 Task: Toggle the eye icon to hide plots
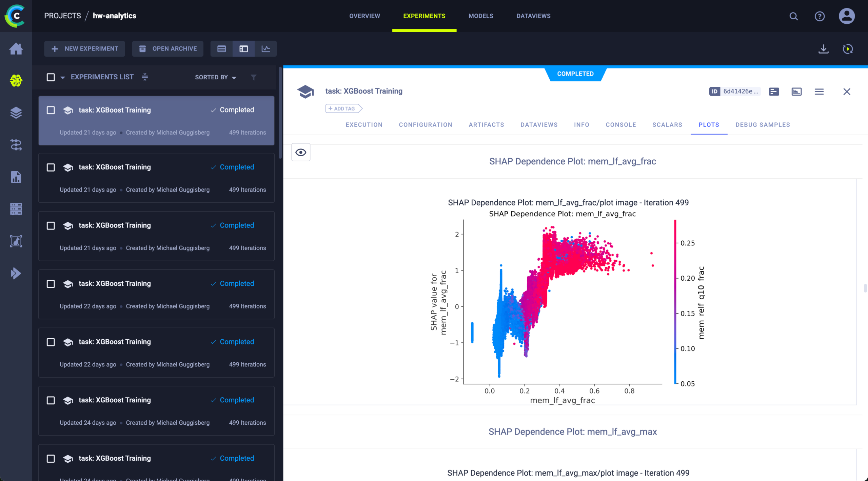coord(301,152)
